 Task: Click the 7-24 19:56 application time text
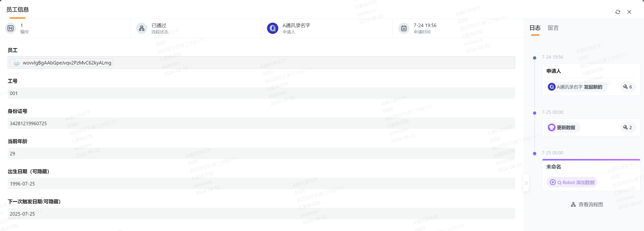coord(425,25)
